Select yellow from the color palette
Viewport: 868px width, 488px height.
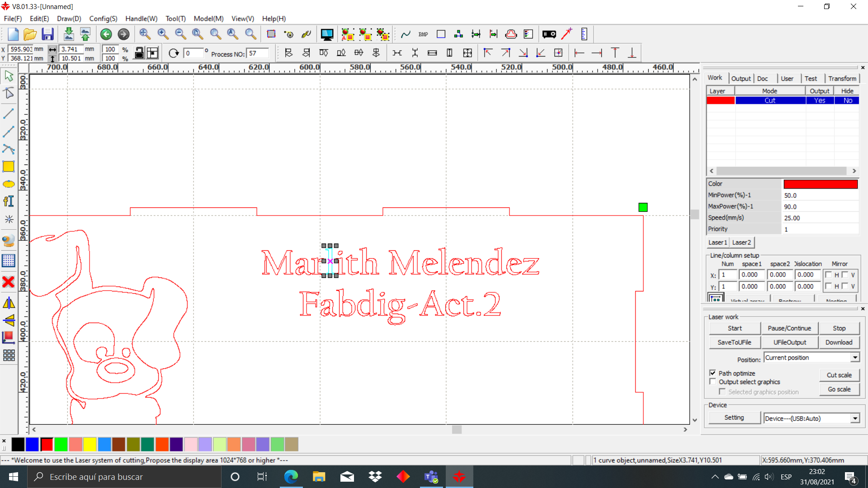90,445
